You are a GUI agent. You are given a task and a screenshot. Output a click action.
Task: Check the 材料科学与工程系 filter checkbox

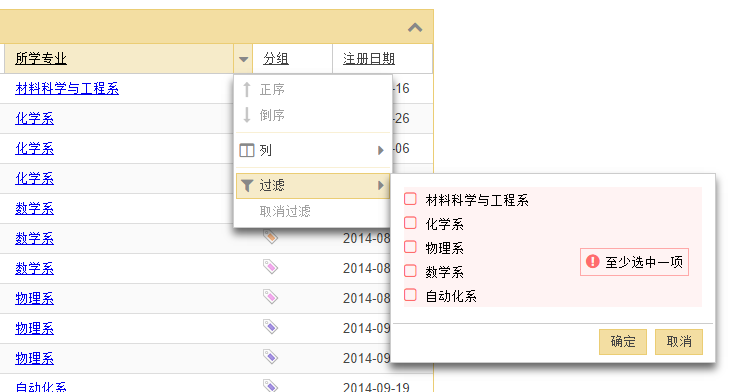click(410, 199)
